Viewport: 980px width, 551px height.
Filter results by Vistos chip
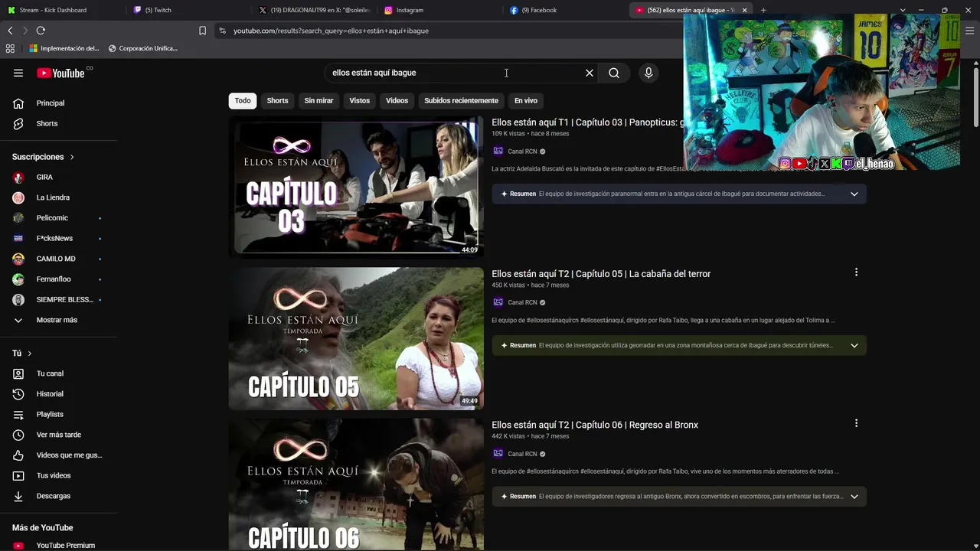(360, 100)
